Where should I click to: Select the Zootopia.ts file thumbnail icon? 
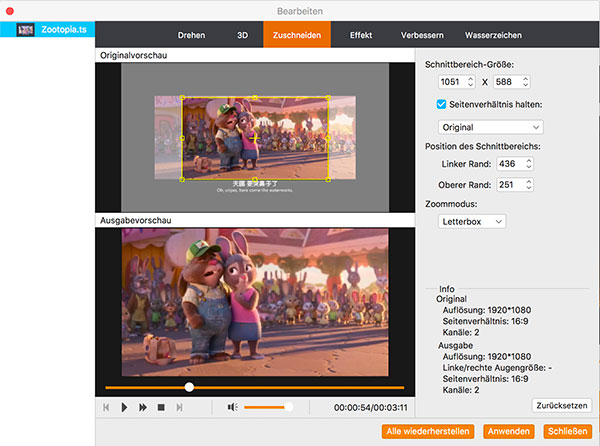point(25,29)
